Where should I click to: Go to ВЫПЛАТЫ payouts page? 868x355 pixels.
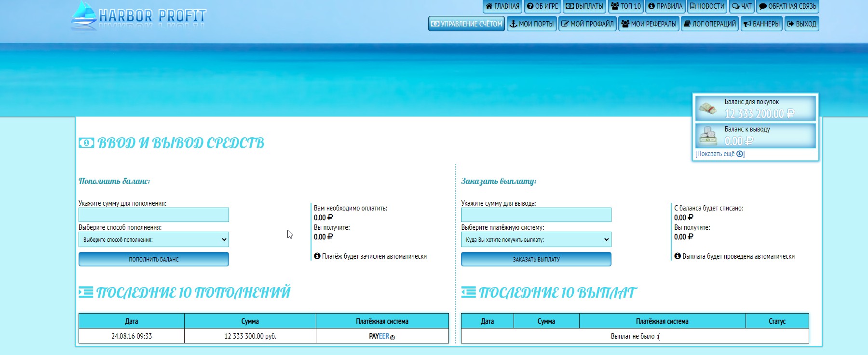click(x=584, y=6)
